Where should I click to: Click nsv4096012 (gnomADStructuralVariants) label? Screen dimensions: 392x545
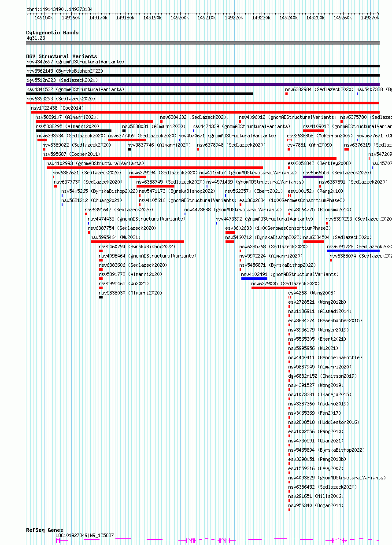click(x=288, y=117)
